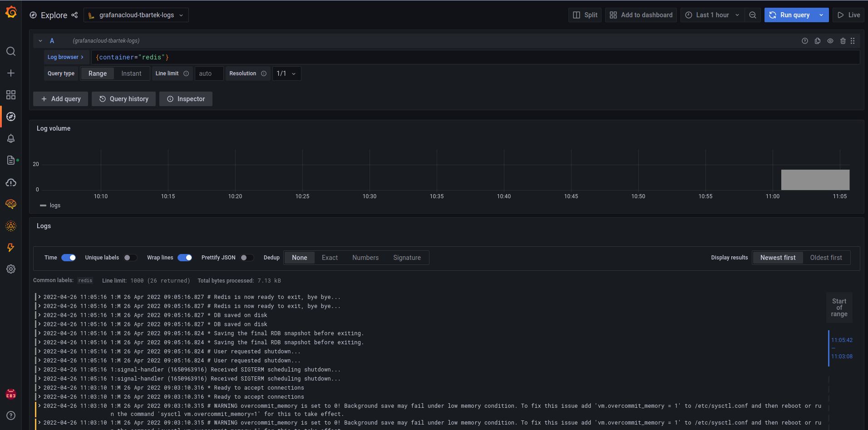Run the query
This screenshot has height=430, width=868.
790,15
